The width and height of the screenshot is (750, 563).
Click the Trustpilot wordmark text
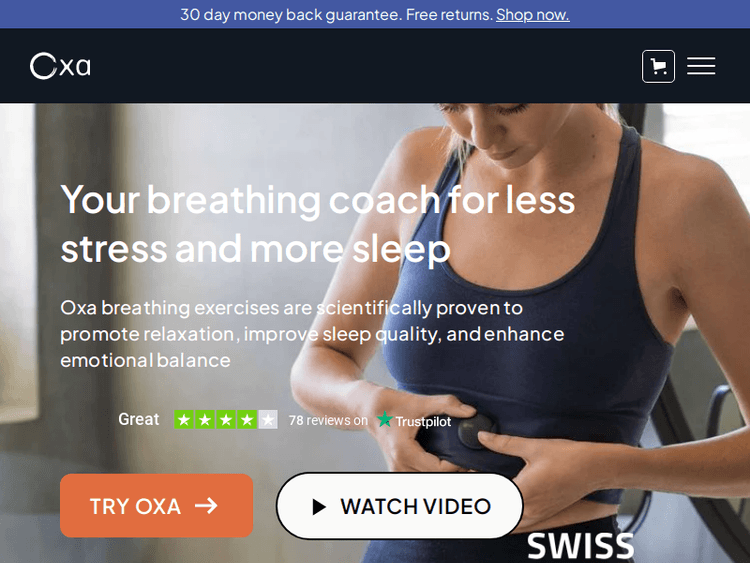[x=423, y=421]
